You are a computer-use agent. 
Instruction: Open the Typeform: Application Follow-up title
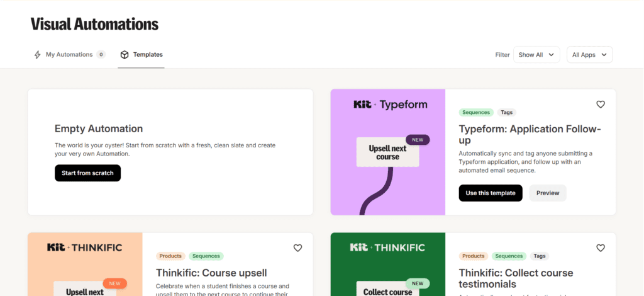pyautogui.click(x=530, y=134)
